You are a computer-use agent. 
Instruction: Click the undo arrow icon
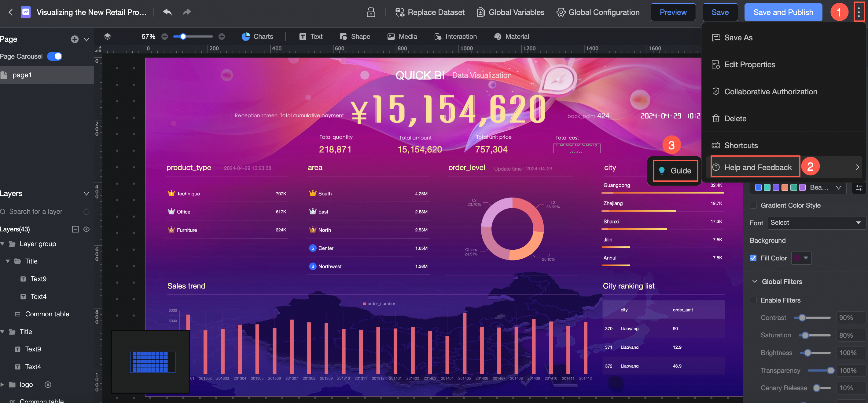pos(167,12)
